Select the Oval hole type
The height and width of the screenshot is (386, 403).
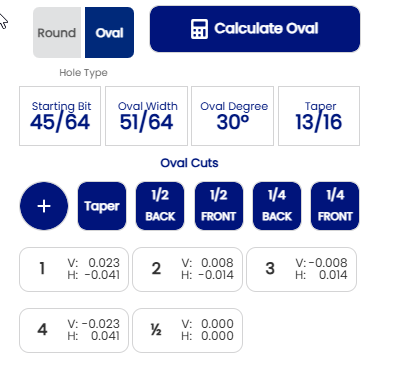[x=109, y=33]
